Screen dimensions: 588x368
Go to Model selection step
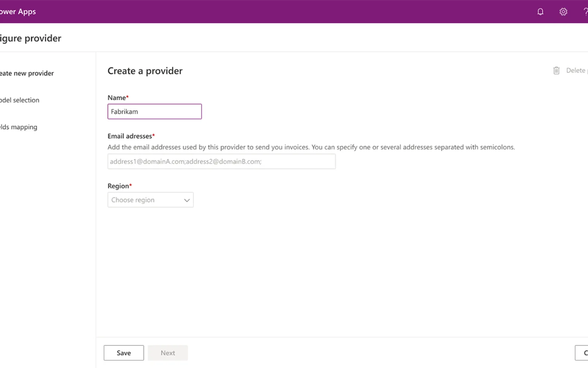19,100
